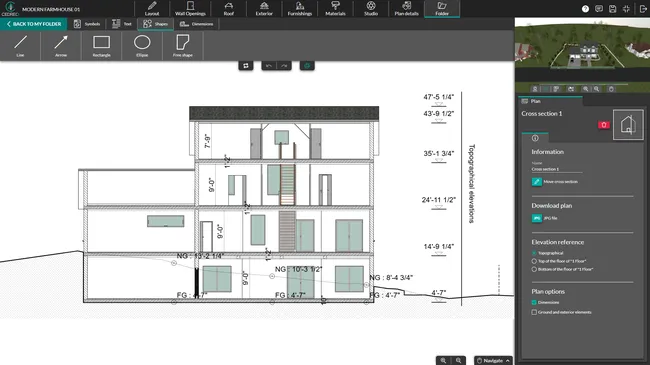Click the Topographical elevations vertical label
650x365 pixels.
(471, 184)
